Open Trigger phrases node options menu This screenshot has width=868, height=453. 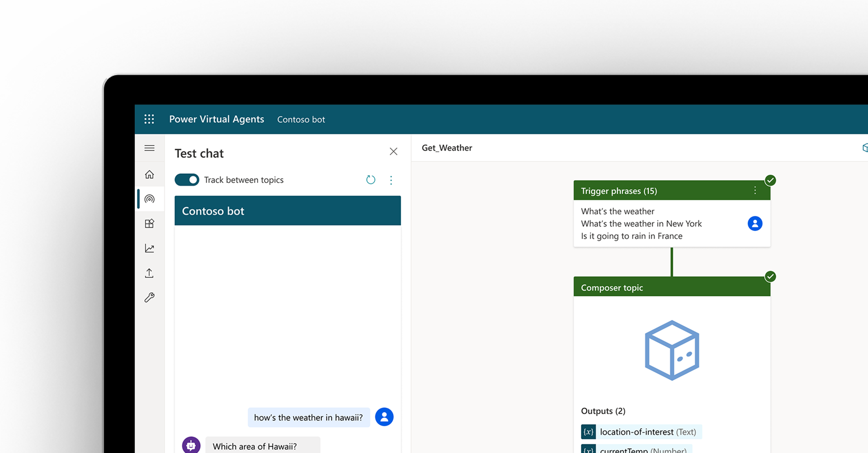coord(755,191)
